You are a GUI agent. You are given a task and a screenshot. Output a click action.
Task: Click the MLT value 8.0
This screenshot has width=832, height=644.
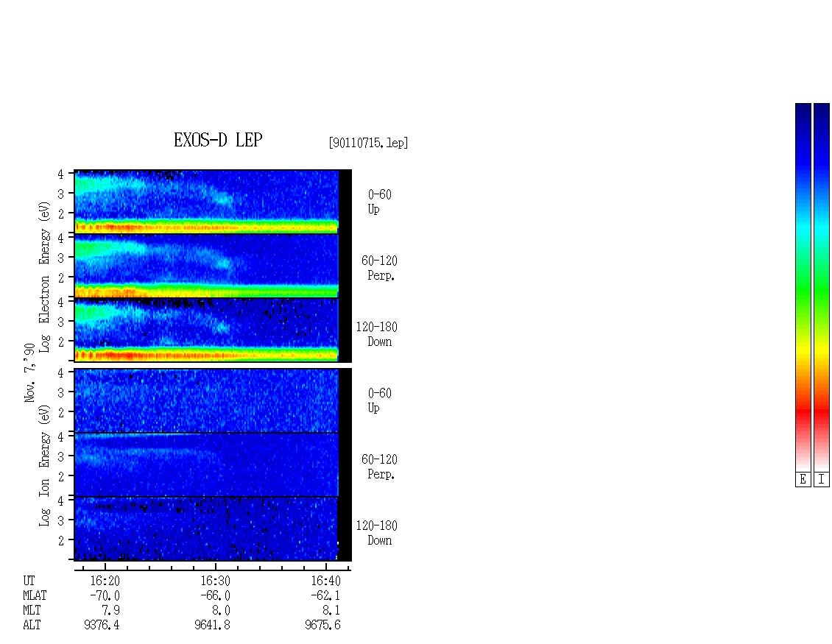222,611
